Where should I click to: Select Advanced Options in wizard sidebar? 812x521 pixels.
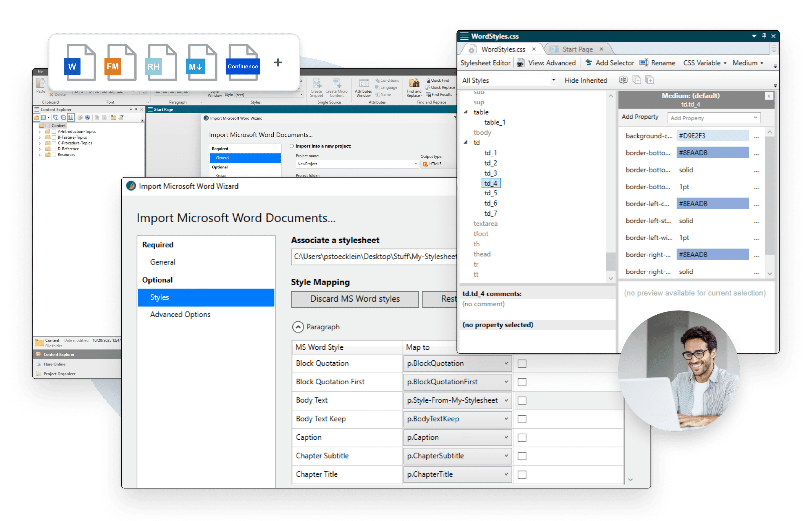point(180,315)
